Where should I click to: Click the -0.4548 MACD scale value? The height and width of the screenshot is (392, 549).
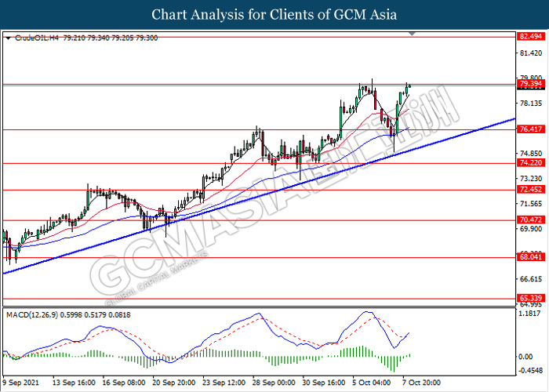point(531,371)
